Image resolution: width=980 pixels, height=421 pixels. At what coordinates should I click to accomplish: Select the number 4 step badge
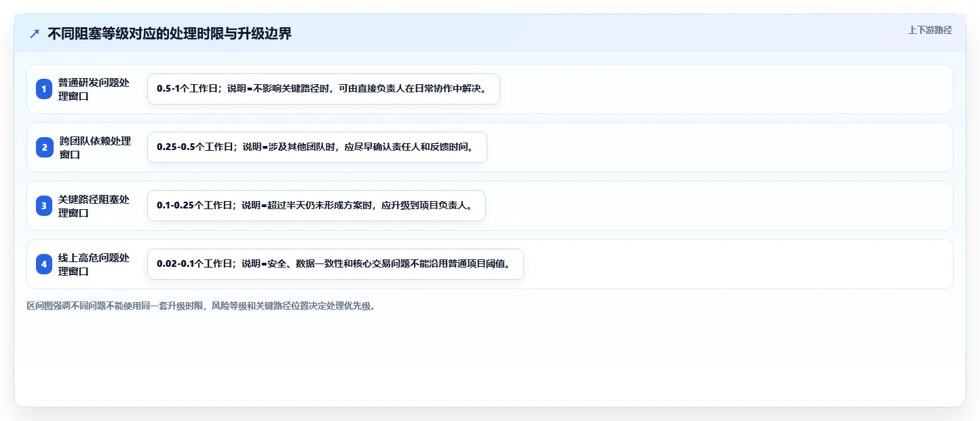click(44, 264)
